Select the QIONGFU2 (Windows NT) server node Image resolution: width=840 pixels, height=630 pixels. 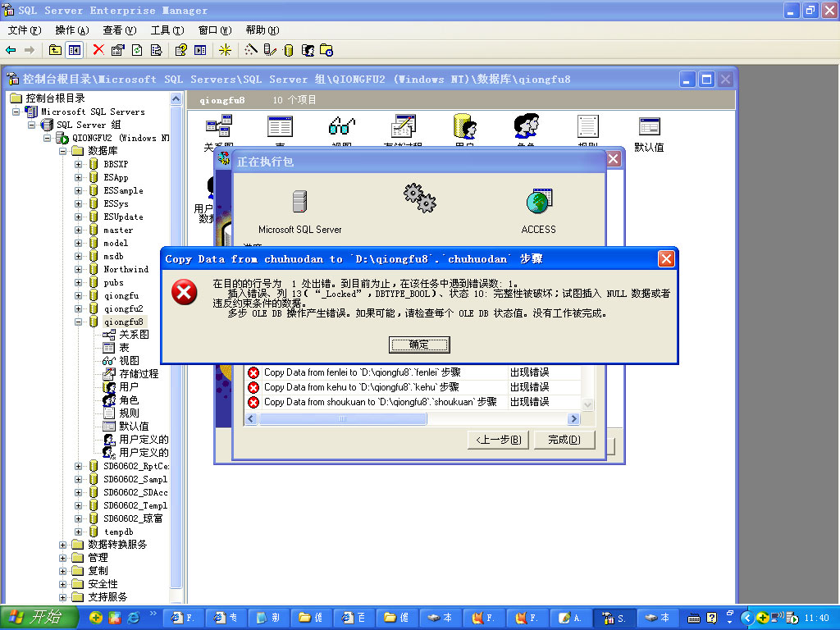coord(121,138)
